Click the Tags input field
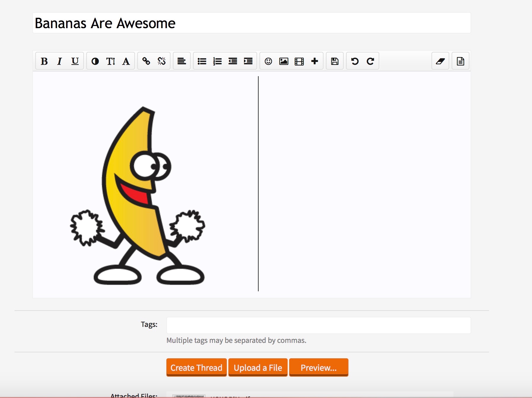 point(318,325)
